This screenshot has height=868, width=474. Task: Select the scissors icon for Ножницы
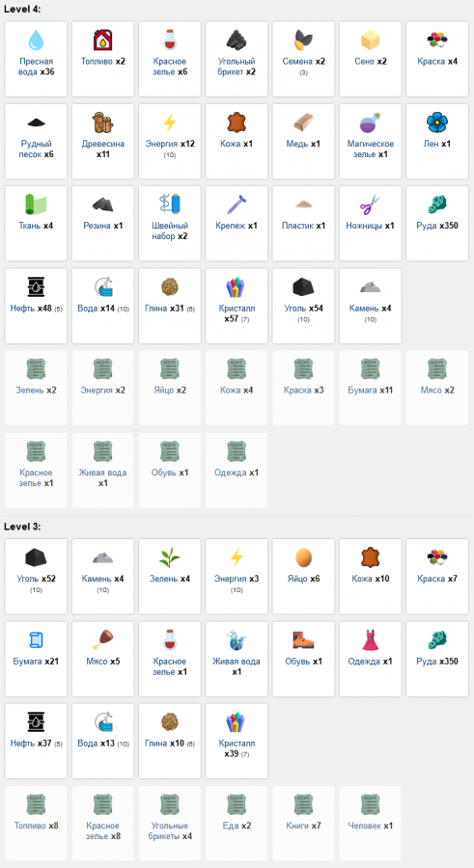(x=371, y=204)
